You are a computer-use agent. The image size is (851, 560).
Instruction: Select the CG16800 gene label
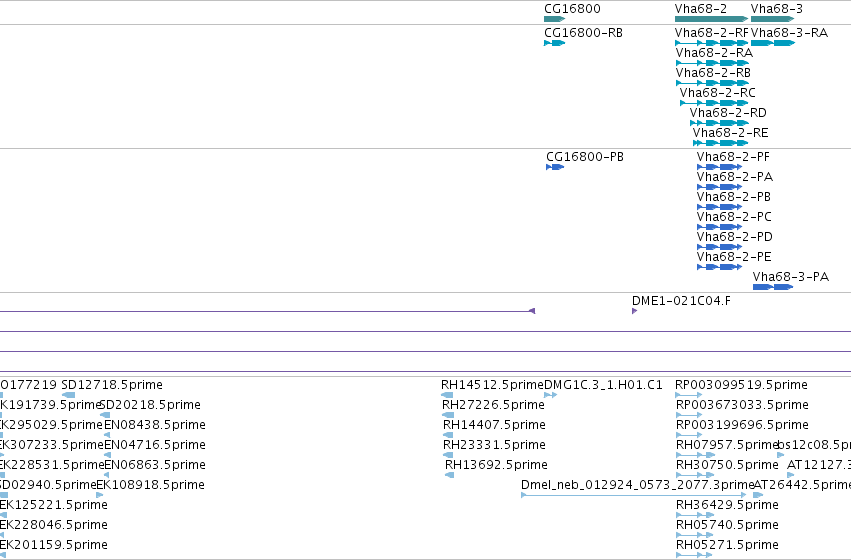click(x=572, y=9)
